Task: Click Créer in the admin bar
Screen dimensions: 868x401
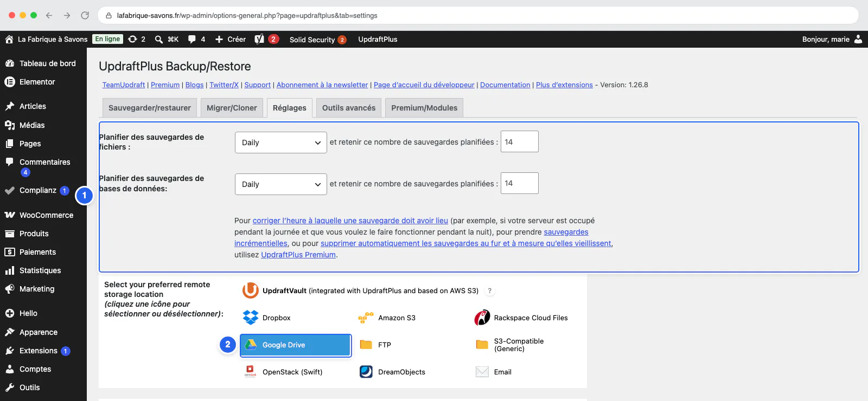Action: pos(231,39)
